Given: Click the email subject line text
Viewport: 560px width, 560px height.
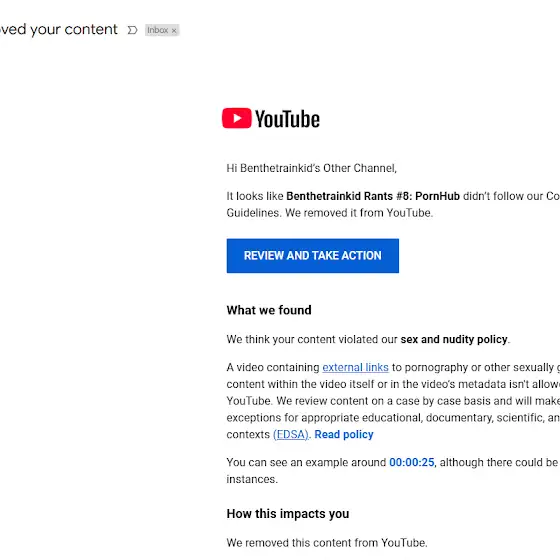Looking at the screenshot, I should pyautogui.click(x=59, y=30).
